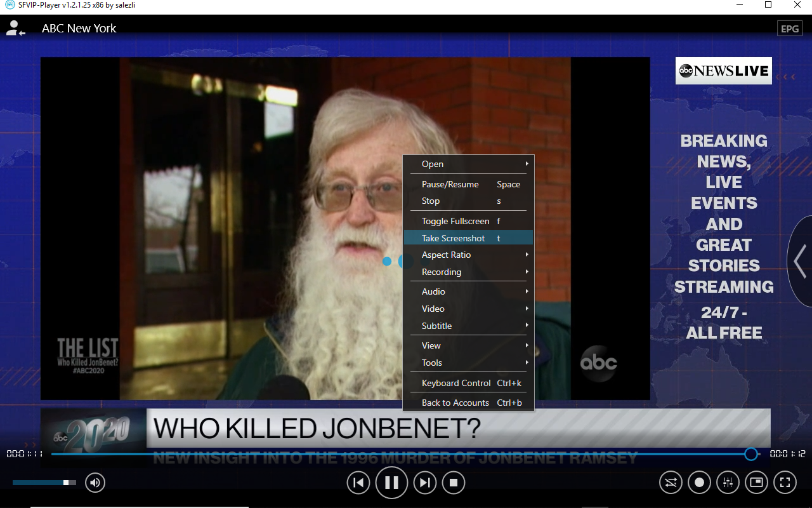
Task: Expand the Recording submenu
Action: [469, 272]
